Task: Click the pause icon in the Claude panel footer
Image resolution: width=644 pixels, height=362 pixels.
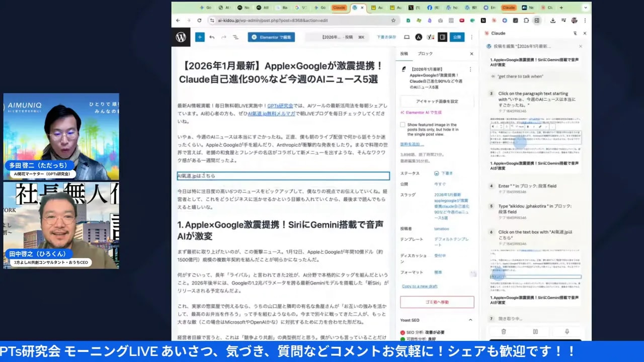Action: coord(535,331)
